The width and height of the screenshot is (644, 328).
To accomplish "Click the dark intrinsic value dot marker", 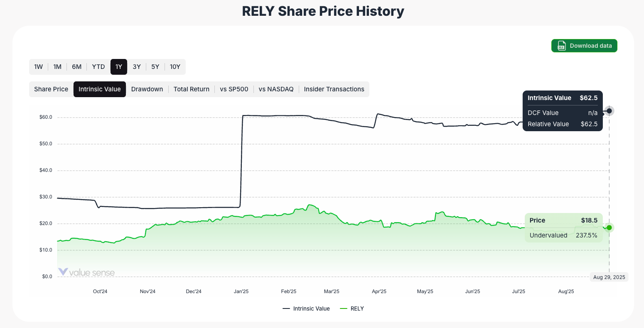I will (x=609, y=110).
